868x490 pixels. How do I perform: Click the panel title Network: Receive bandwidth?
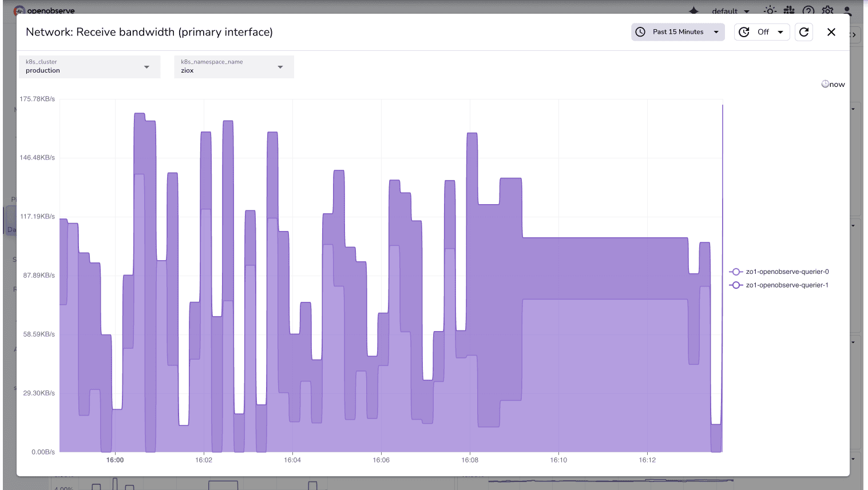149,32
